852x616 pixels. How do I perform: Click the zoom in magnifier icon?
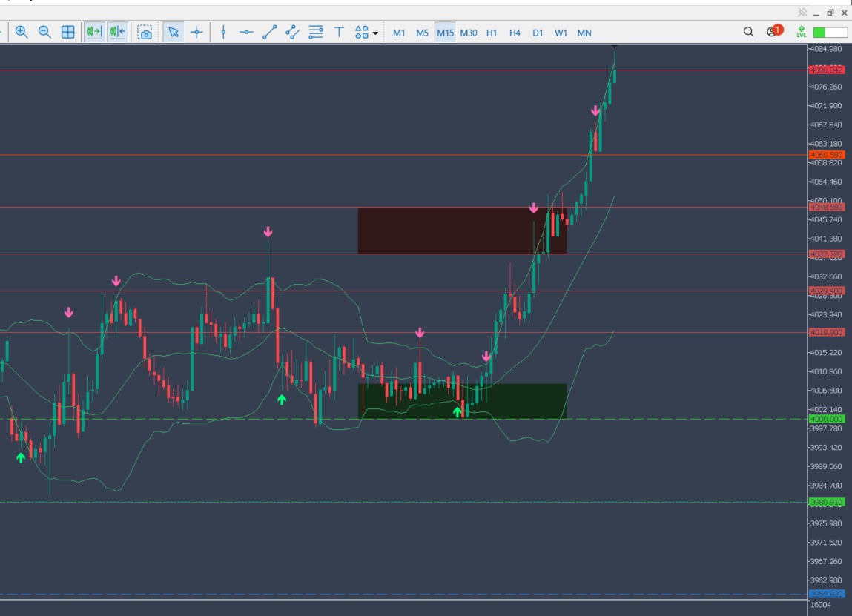pyautogui.click(x=22, y=32)
